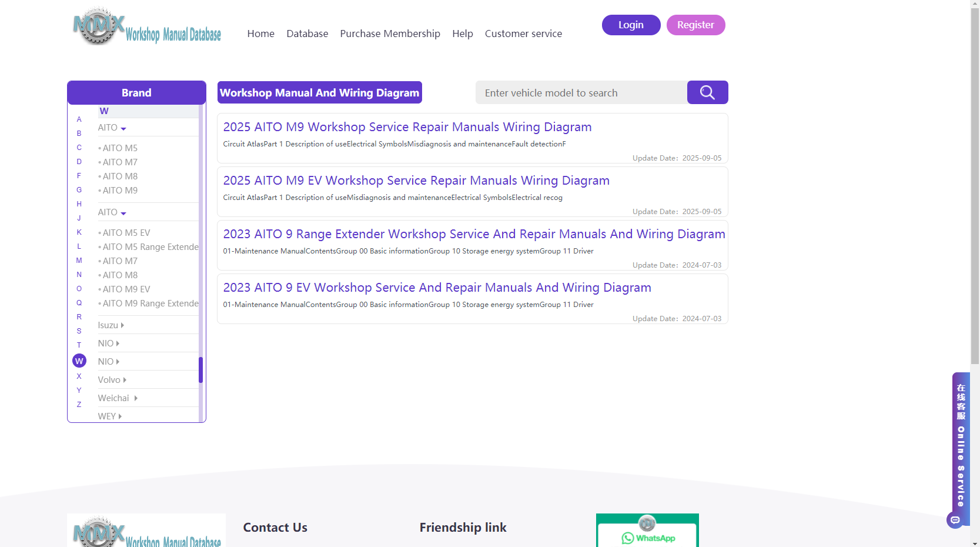Select letter H in brand index
The image size is (980, 547).
pos(79,204)
